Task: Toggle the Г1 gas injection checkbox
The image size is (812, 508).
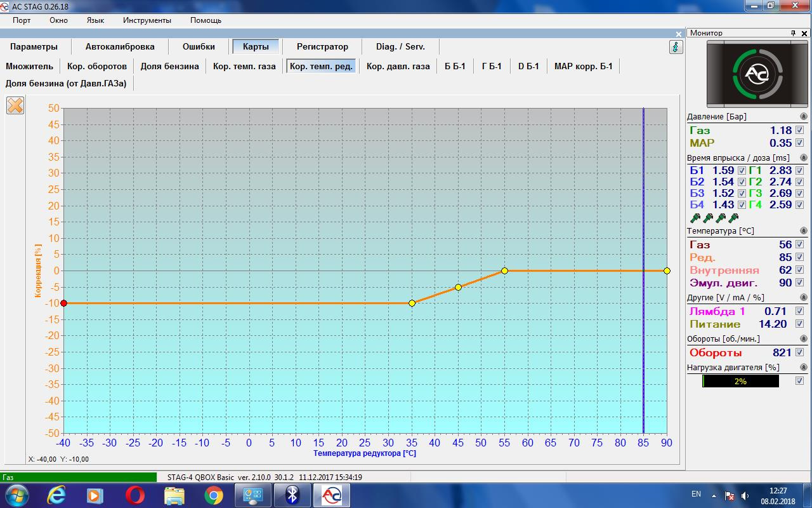Action: 799,170
